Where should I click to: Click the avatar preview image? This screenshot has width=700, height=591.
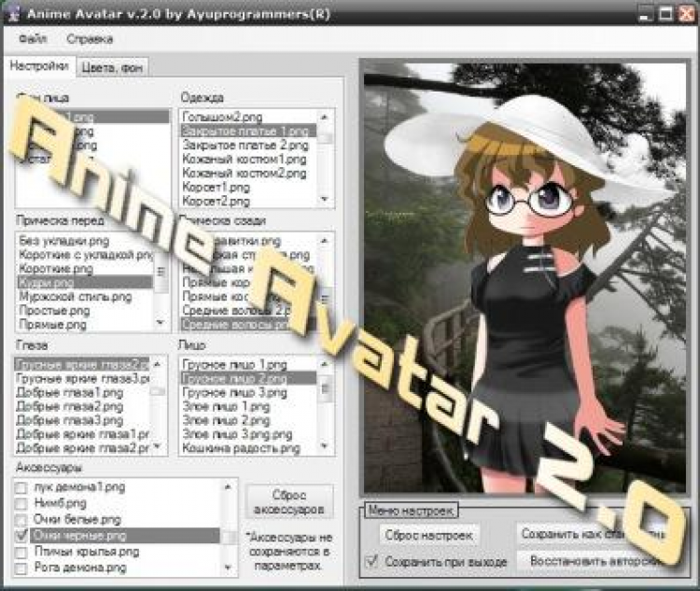click(525, 277)
